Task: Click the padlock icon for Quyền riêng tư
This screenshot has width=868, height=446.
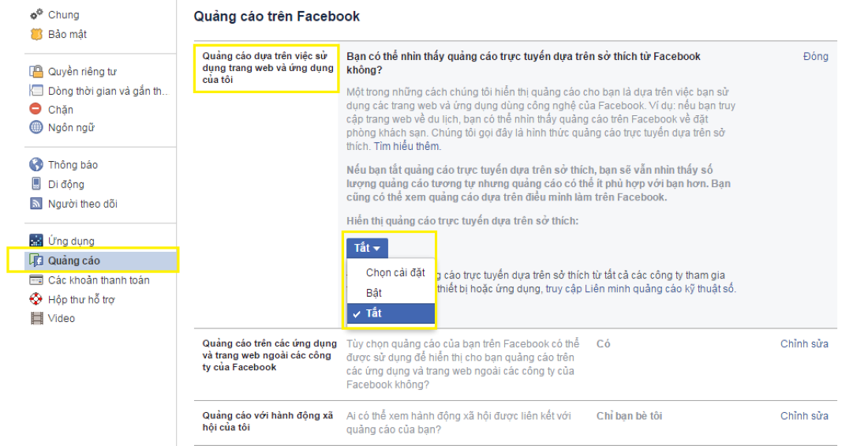Action: click(36, 72)
